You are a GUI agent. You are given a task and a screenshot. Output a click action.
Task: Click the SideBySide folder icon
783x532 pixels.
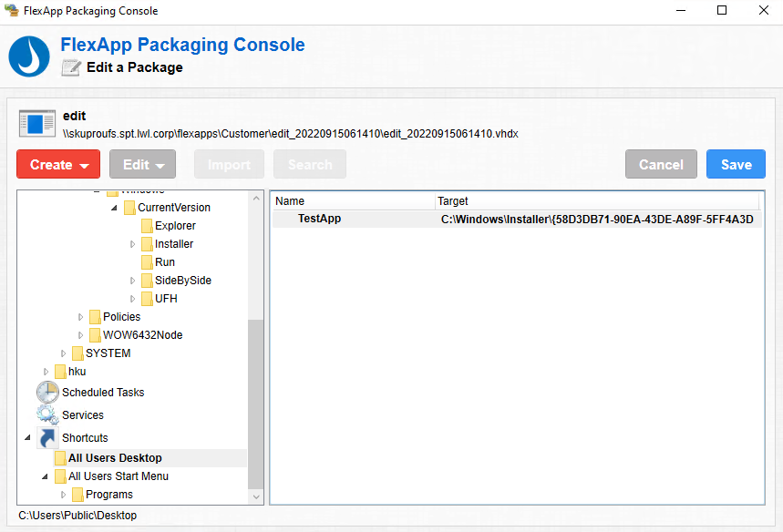click(x=147, y=281)
